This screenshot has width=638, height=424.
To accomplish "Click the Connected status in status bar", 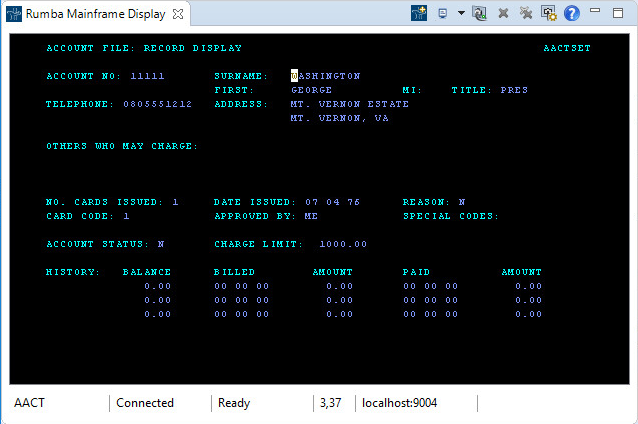I will pos(145,403).
